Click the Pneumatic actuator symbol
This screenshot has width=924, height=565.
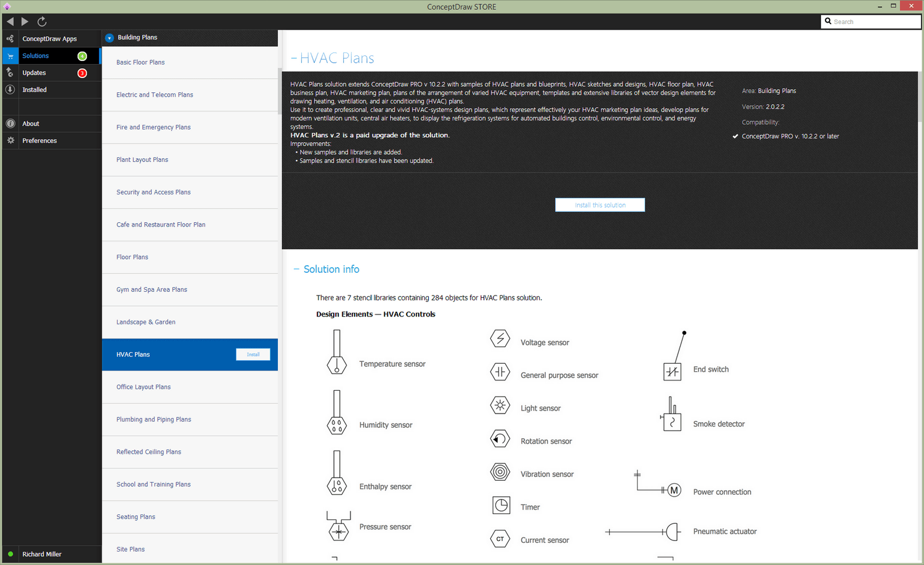tap(642, 532)
